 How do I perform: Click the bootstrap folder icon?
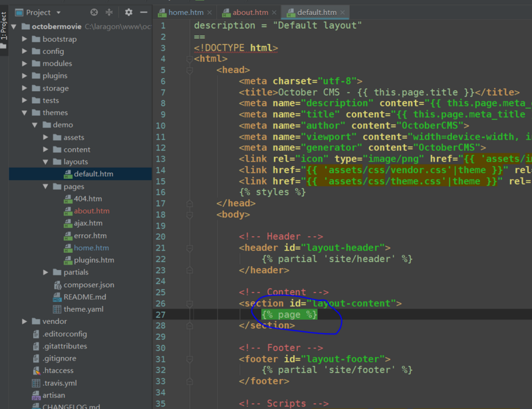[36, 39]
